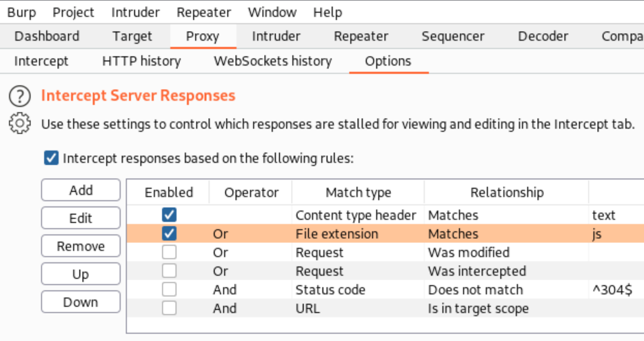The width and height of the screenshot is (644, 341).
Task: Open the WebSockets history sub-tab
Action: tap(273, 61)
